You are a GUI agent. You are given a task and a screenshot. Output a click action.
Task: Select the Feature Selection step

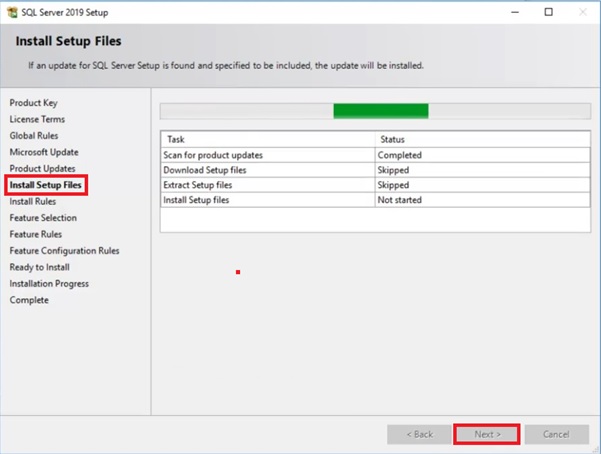click(43, 218)
